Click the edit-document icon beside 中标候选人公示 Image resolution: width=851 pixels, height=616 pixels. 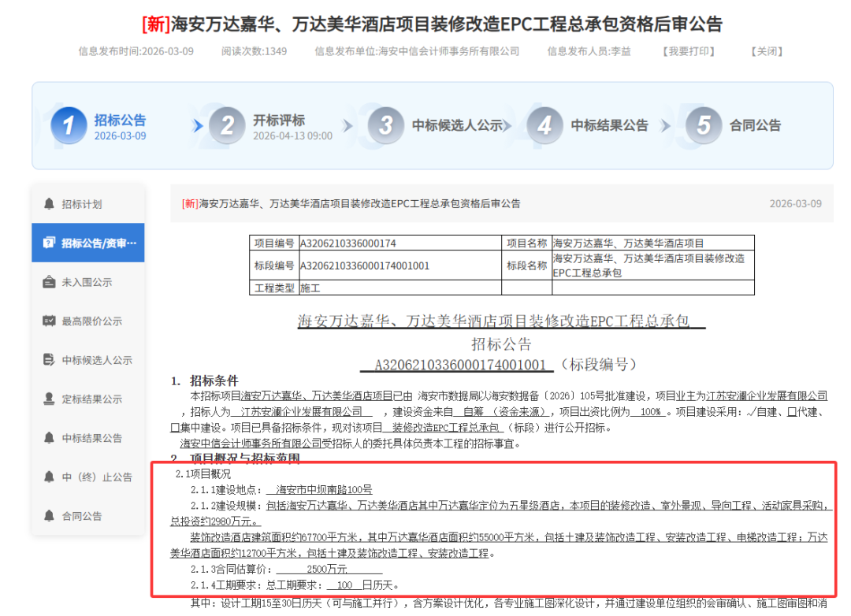point(49,360)
